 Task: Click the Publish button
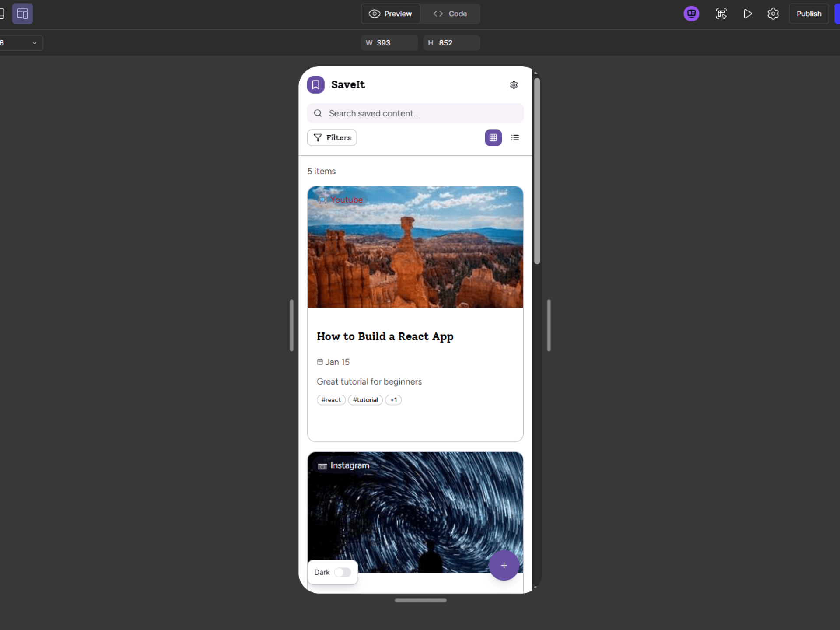[x=808, y=14]
